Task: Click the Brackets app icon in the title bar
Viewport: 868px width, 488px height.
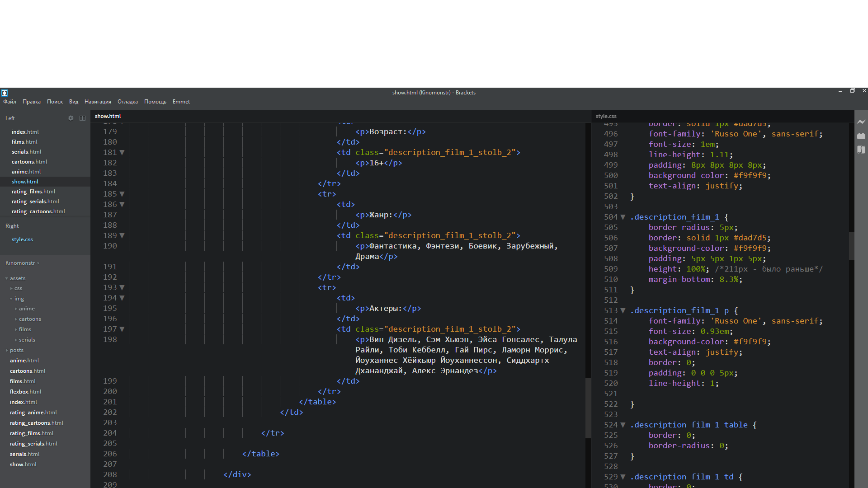Action: 5,93
